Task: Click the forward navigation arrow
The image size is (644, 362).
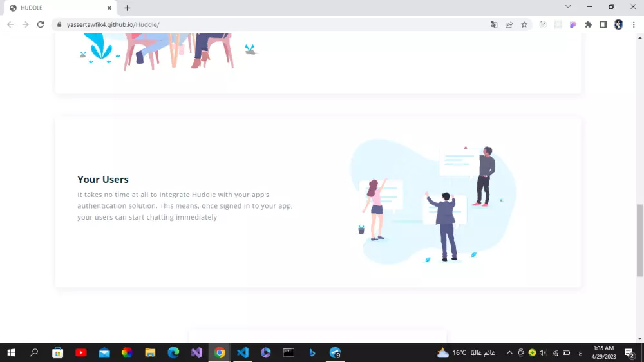Action: [x=26, y=24]
